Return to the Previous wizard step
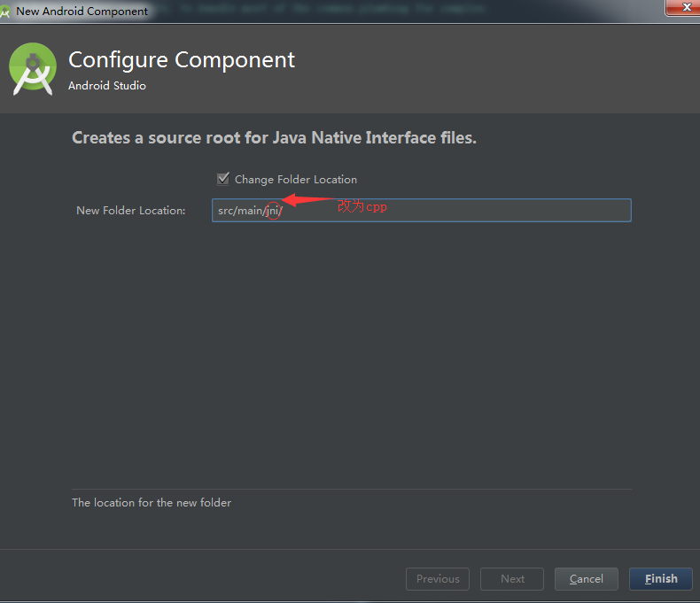700x603 pixels. pos(438,579)
